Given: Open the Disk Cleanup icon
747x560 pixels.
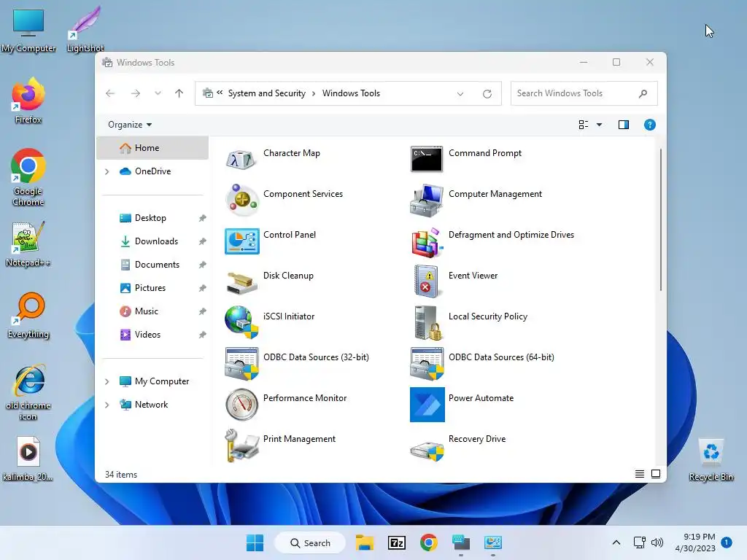Looking at the screenshot, I should coord(241,282).
